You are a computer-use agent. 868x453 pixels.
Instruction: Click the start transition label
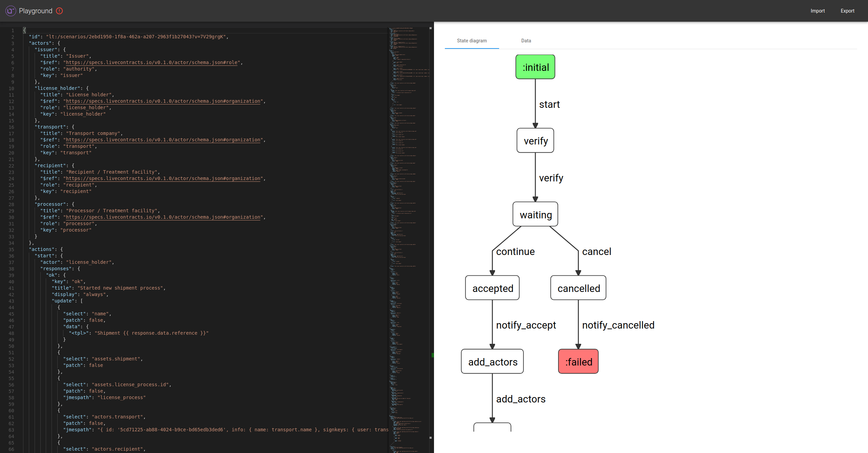550,104
